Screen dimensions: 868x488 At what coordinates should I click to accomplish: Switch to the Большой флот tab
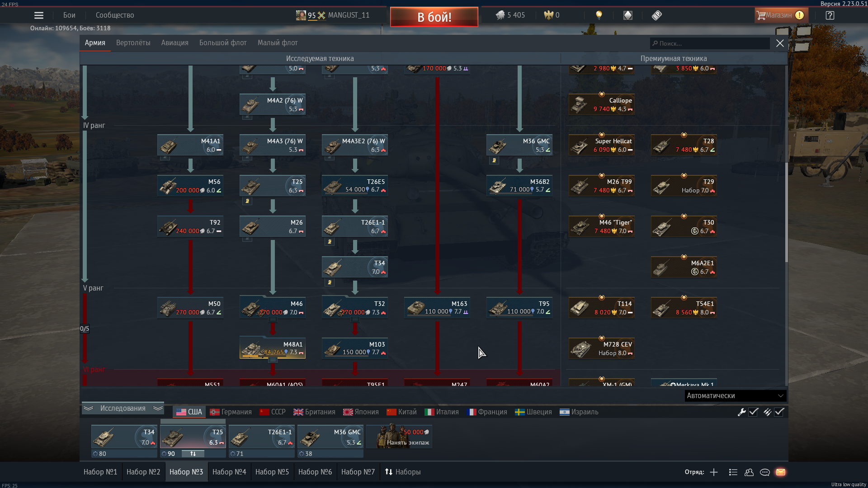(223, 43)
